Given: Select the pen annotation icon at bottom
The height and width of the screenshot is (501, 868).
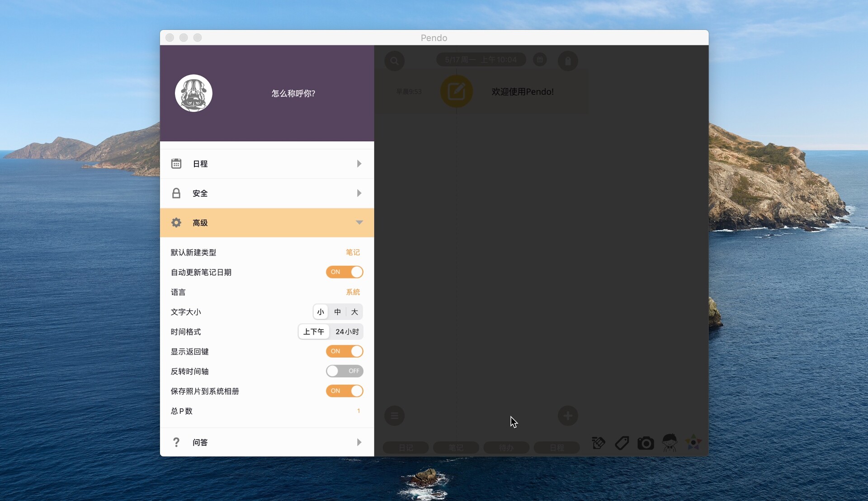Looking at the screenshot, I should [x=598, y=443].
